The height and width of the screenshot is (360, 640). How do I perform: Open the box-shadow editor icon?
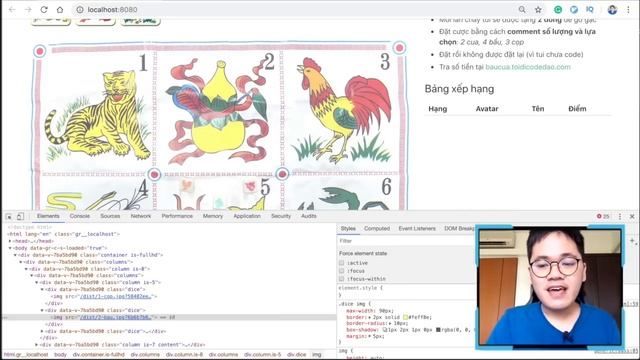point(384,330)
